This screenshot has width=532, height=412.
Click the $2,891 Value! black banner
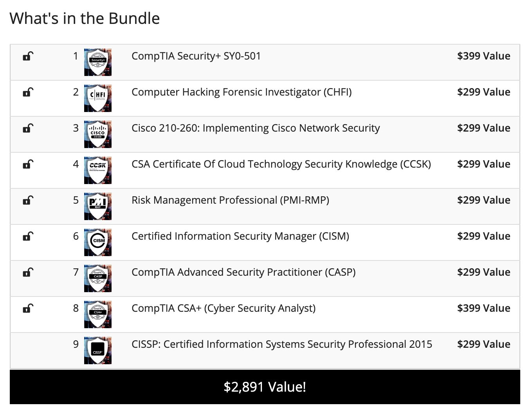[x=265, y=387]
